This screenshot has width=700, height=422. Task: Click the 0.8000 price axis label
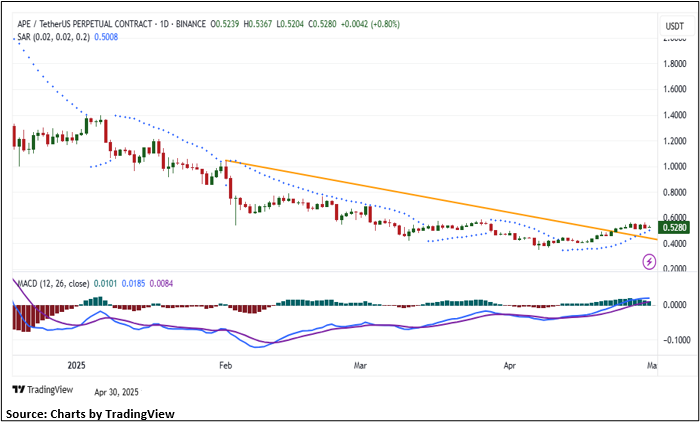pos(674,192)
